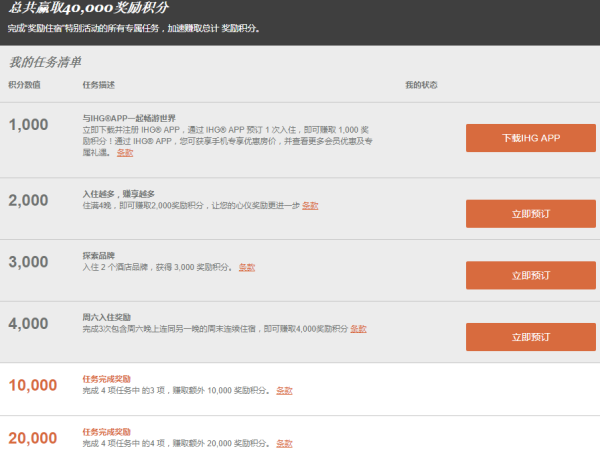
Task: Open 条款 link for the 2,000 points task
Action: point(310,205)
